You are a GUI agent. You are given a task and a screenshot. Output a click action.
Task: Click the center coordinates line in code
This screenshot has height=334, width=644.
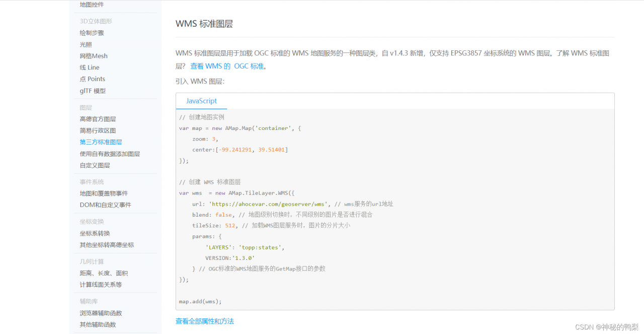[240, 150]
